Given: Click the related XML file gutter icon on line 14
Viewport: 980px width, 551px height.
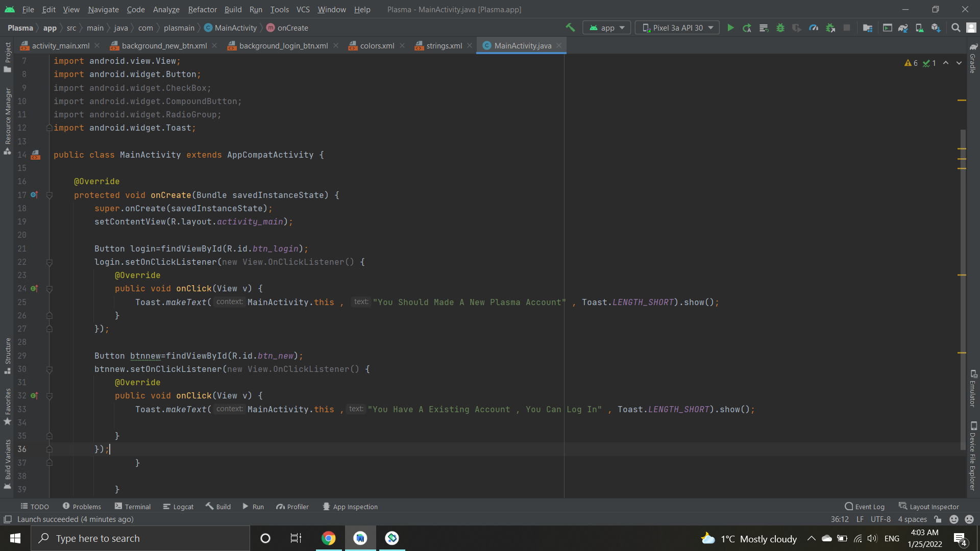Looking at the screenshot, I should pyautogui.click(x=35, y=155).
